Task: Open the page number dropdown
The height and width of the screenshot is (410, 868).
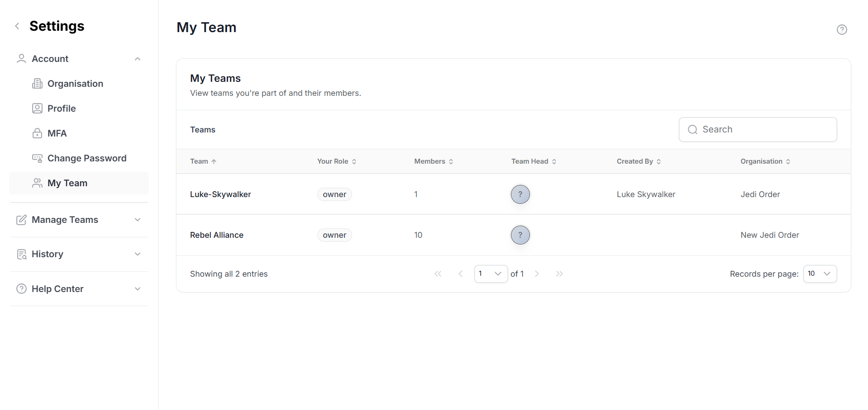Action: [491, 274]
